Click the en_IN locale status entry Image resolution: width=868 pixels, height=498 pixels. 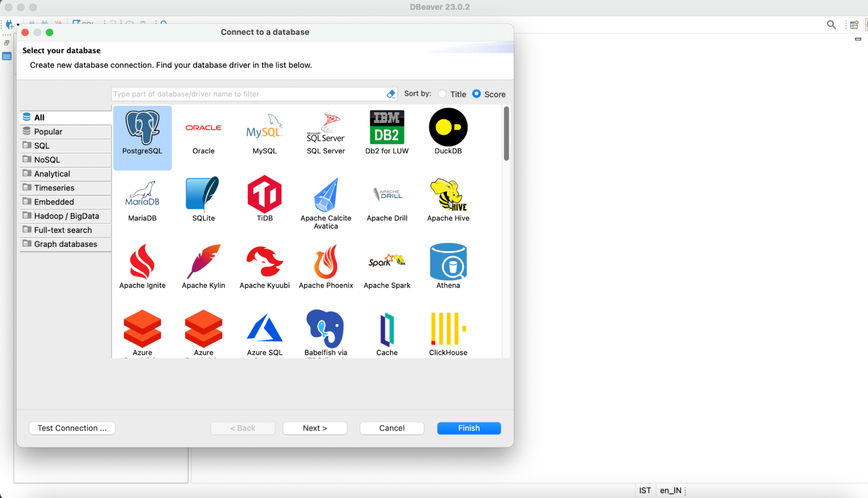point(670,491)
